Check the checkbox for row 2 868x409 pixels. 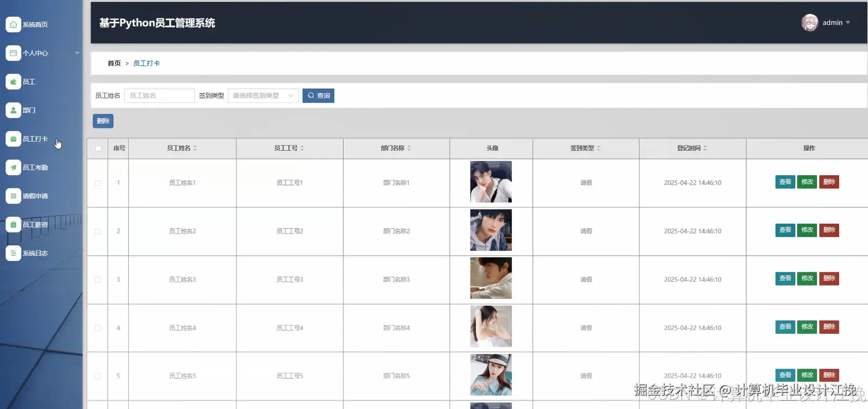click(97, 231)
